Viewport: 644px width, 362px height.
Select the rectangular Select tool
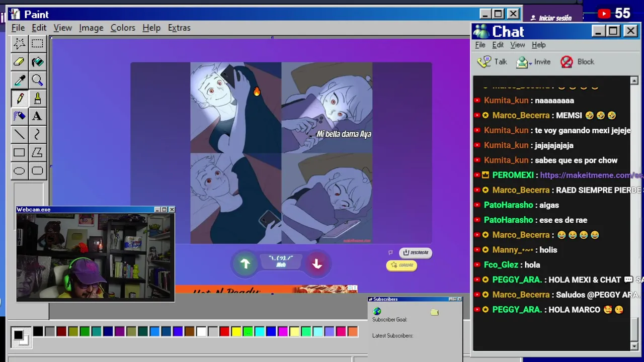[x=37, y=44]
